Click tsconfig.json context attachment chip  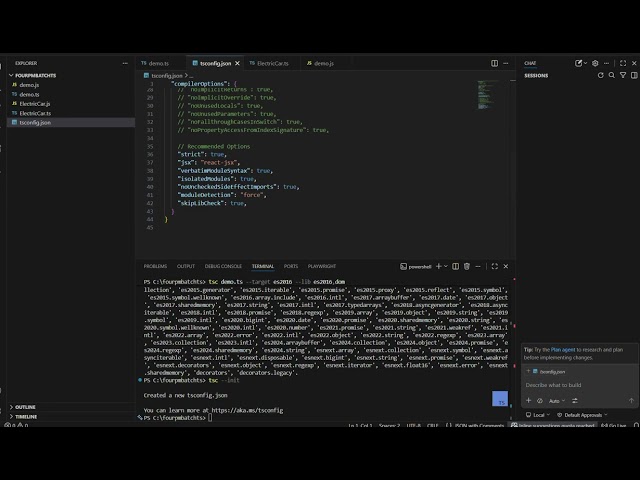point(549,371)
